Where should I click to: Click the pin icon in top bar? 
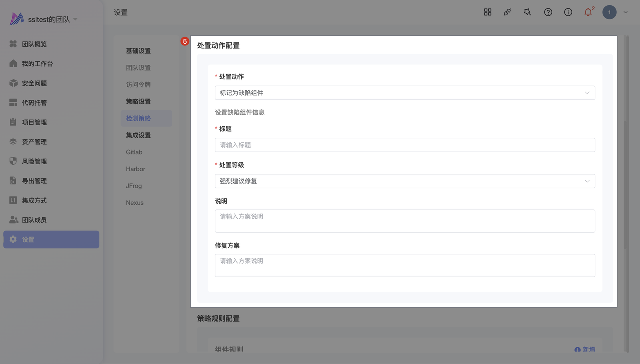click(527, 12)
